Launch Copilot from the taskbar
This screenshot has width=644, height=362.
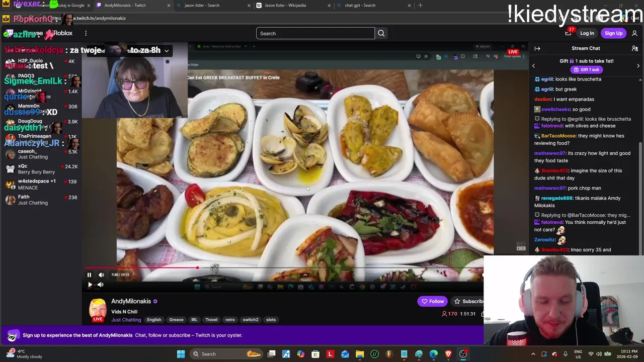(x=301, y=354)
